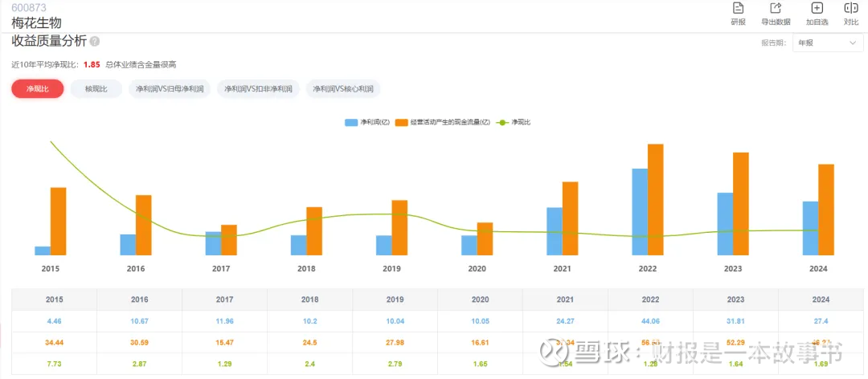Click the 2019 orange cash flow bar
Viewport: 868px width, 379px height.
tap(399, 227)
